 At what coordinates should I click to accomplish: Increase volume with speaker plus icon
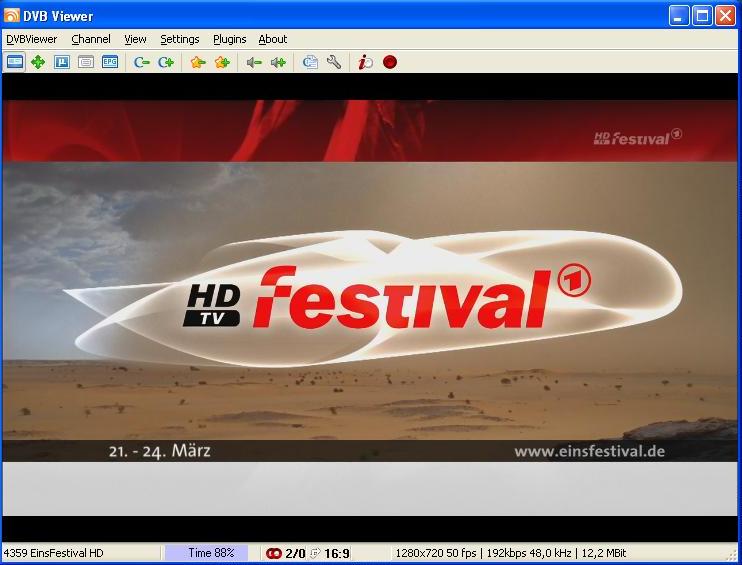tap(278, 62)
